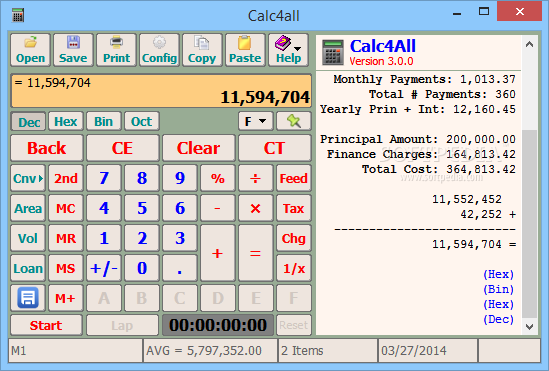The height and width of the screenshot is (371, 549).
Task: Click the 1/x reciprocal key
Action: [293, 268]
